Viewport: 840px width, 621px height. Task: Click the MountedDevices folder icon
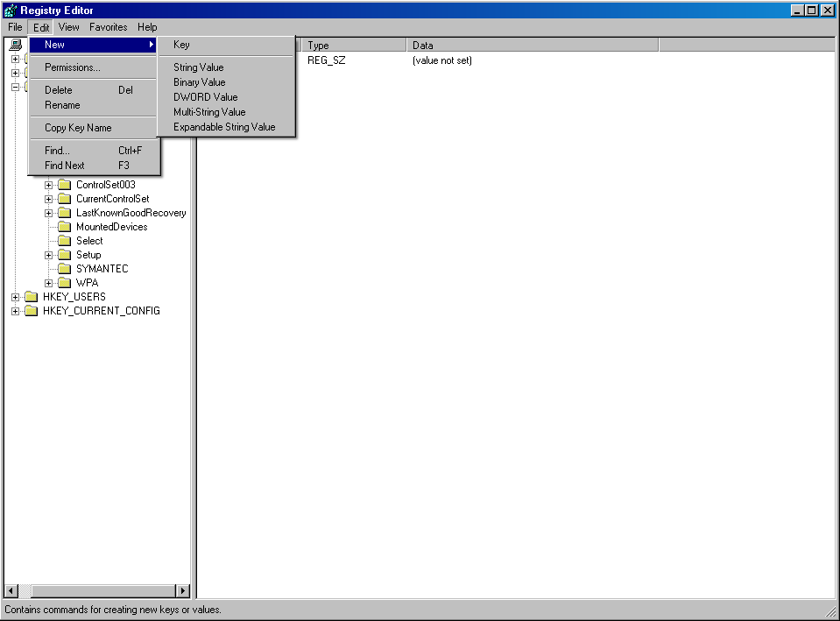tap(64, 227)
